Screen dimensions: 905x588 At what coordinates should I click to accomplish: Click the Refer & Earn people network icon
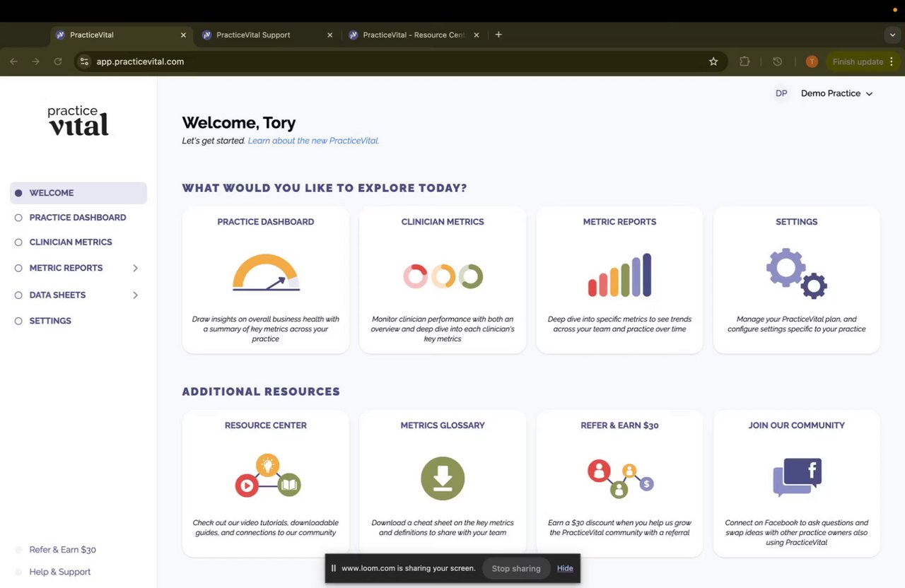[x=620, y=478]
